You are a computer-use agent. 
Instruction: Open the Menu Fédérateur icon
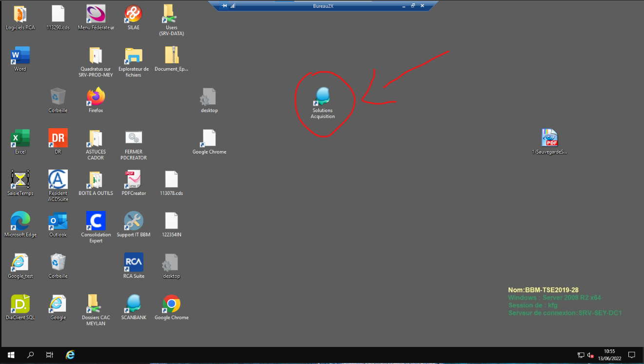point(96,15)
